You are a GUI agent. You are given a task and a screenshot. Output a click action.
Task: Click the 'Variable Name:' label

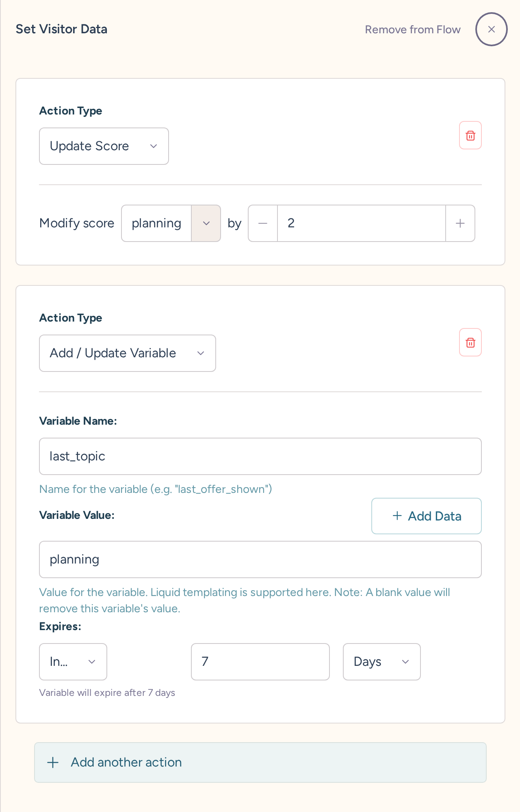click(78, 421)
